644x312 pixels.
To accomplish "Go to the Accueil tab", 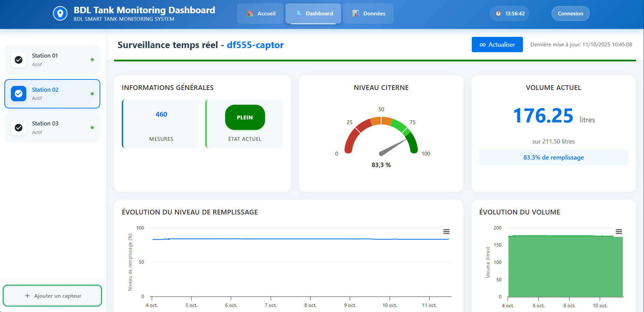I will 261,14.
